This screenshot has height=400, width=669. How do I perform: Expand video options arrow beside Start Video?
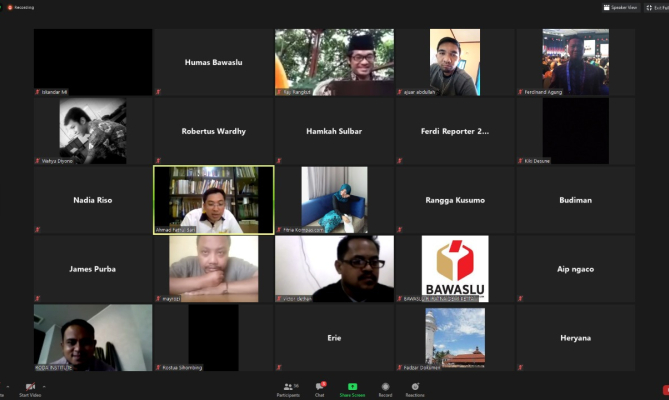(44, 386)
